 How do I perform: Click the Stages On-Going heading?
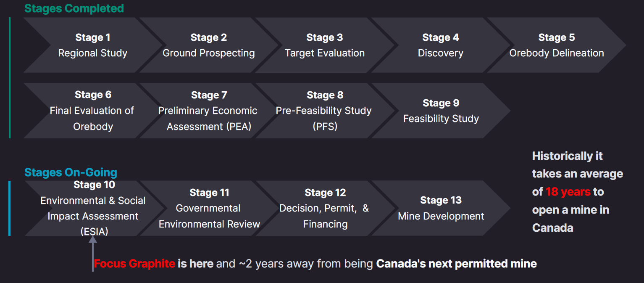(71, 172)
